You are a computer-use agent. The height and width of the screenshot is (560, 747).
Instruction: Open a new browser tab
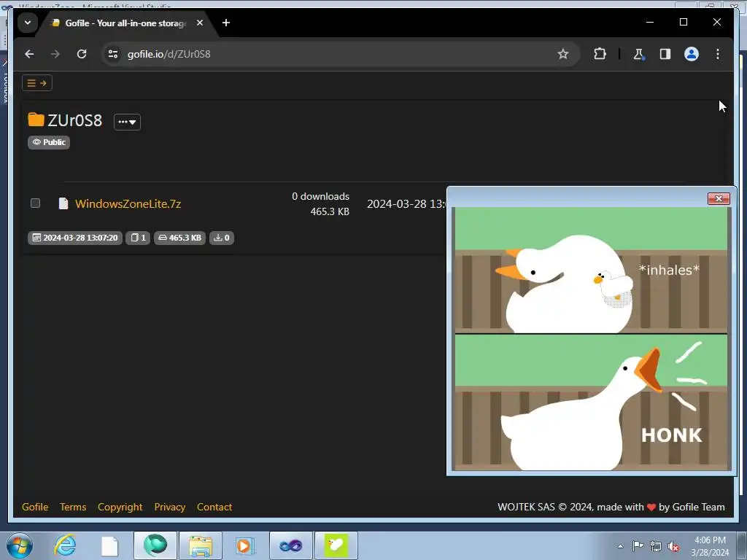[x=226, y=23]
